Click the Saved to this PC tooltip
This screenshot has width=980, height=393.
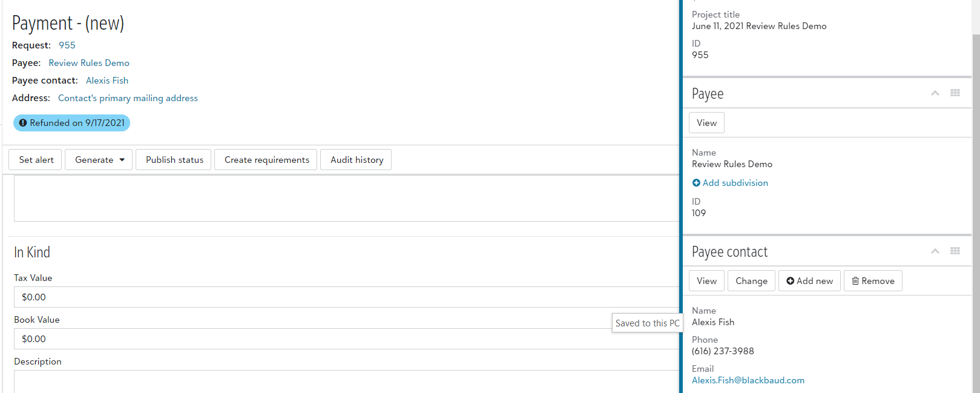647,323
